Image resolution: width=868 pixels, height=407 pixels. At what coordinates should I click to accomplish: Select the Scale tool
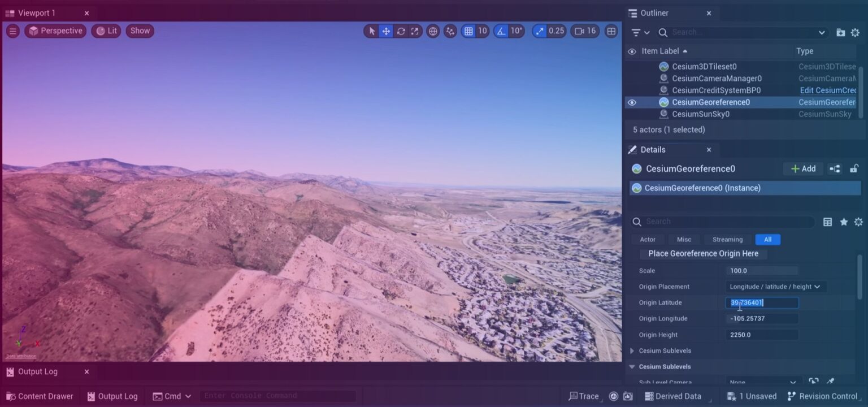point(415,31)
